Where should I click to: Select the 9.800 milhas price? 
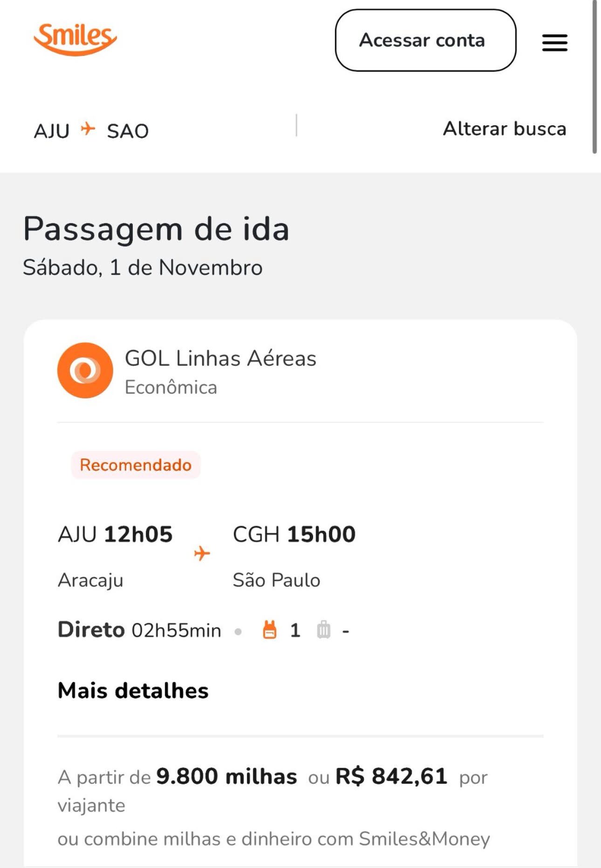click(x=226, y=777)
